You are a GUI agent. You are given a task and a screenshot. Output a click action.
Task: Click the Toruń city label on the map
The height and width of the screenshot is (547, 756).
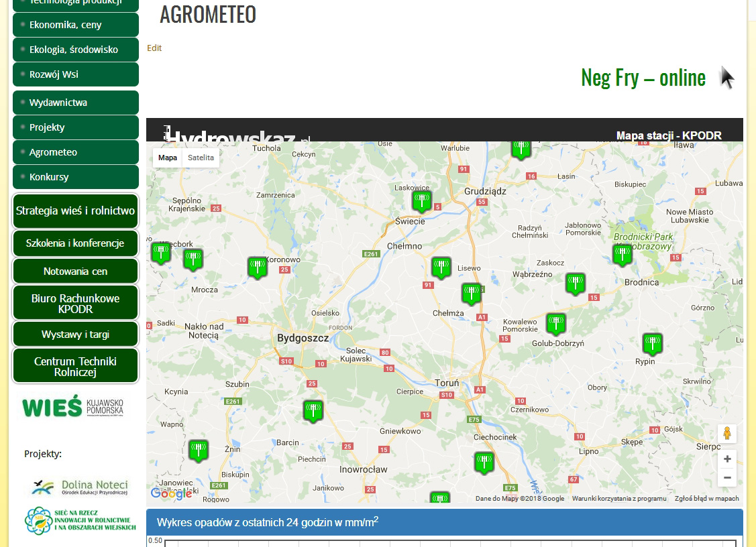point(447,383)
